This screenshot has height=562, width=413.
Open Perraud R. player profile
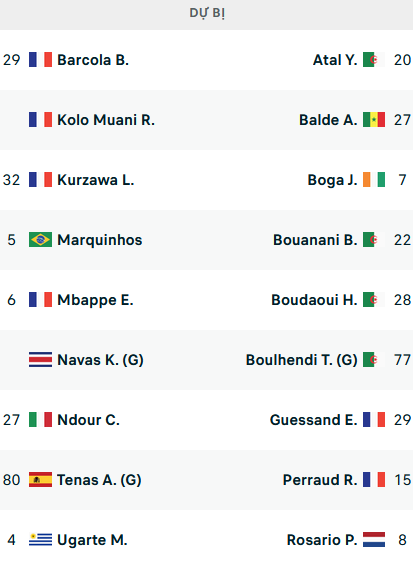tap(320, 480)
